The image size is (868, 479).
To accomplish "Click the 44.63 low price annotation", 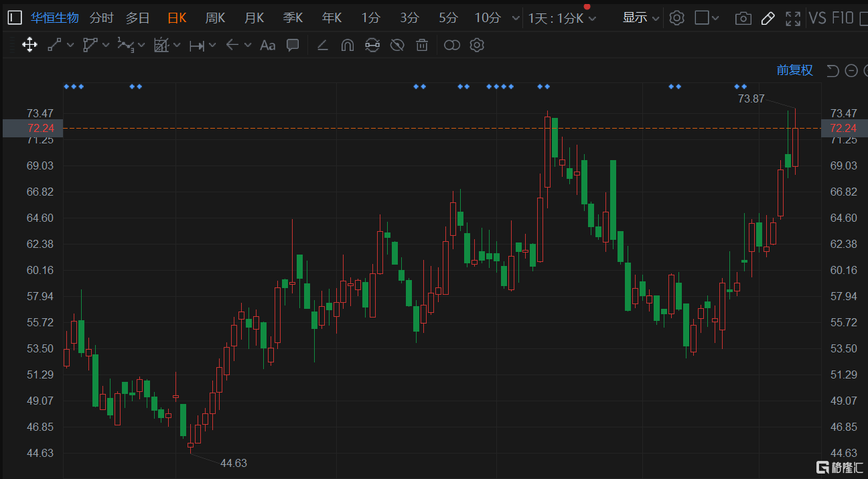I will pyautogui.click(x=234, y=463).
